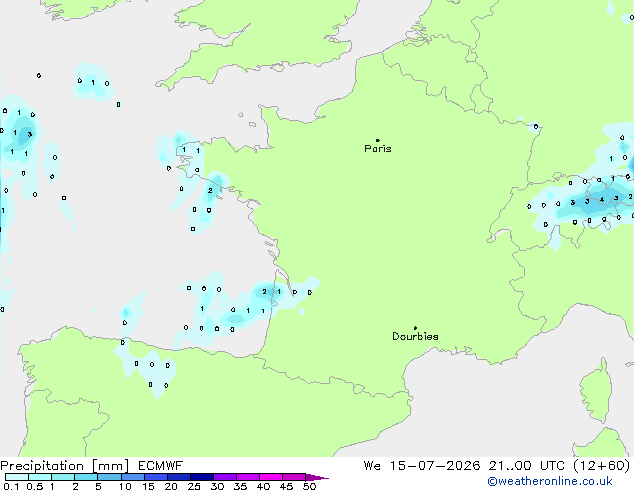Click the (12+60) forecast offset text
Viewport: 634px width, 490px height.
602,466
